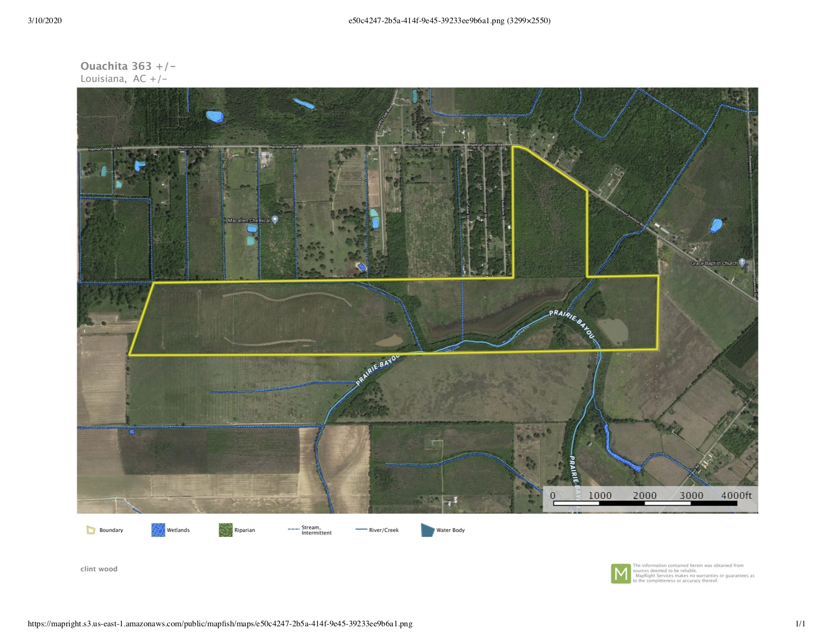Click the Boundary legend icon
834x644 pixels.
91,530
